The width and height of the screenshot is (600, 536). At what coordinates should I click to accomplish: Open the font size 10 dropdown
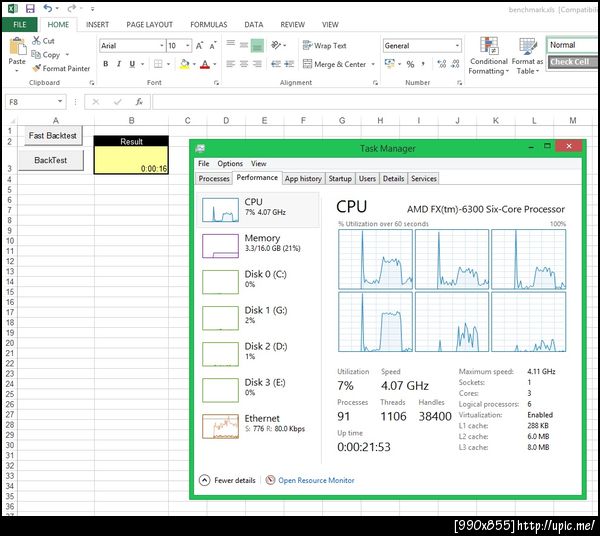click(x=188, y=46)
